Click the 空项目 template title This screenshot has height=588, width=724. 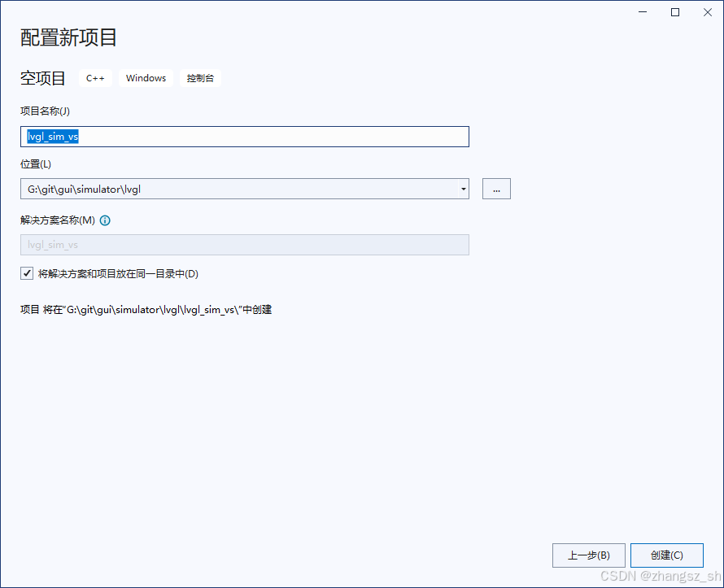pos(42,78)
